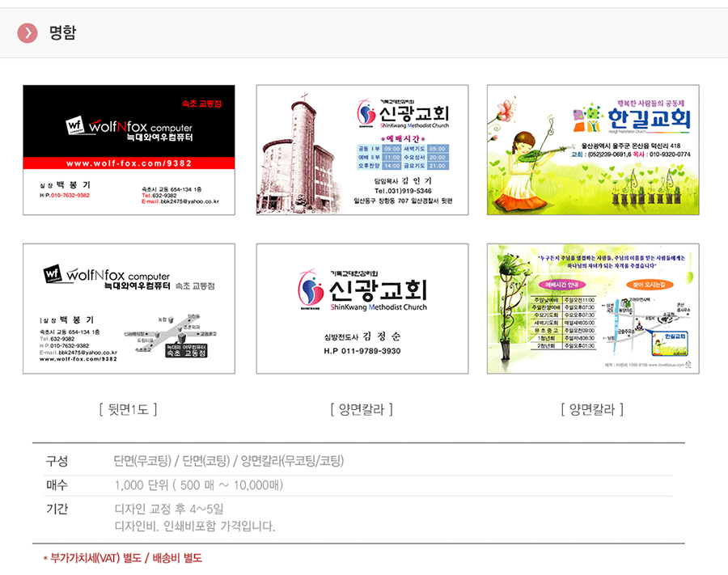This screenshot has width=728, height=575.
Task: Select the 기간 row label
Action: (57, 509)
